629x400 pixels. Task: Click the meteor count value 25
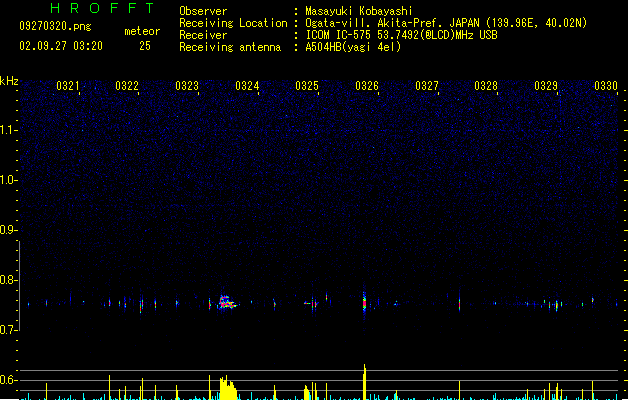145,46
